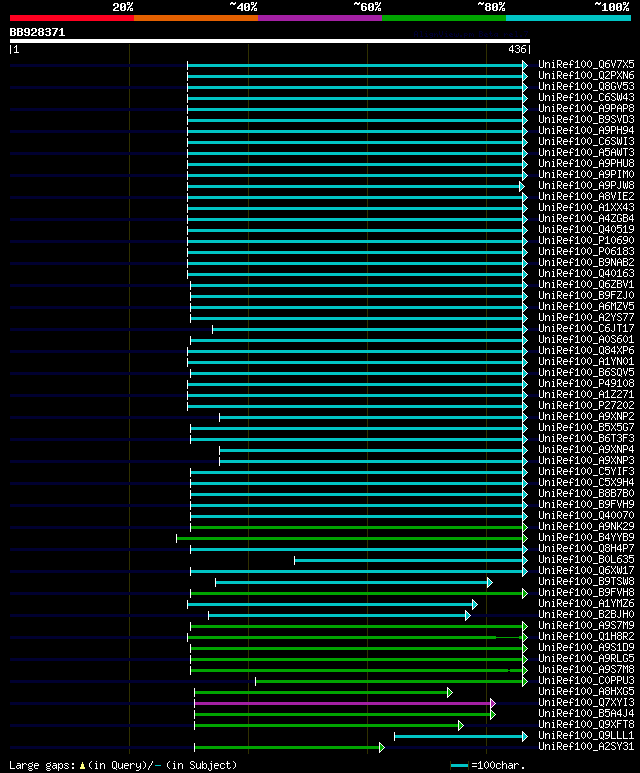
Task: Click the purple ~60% legend segment
Action: click(320, 18)
